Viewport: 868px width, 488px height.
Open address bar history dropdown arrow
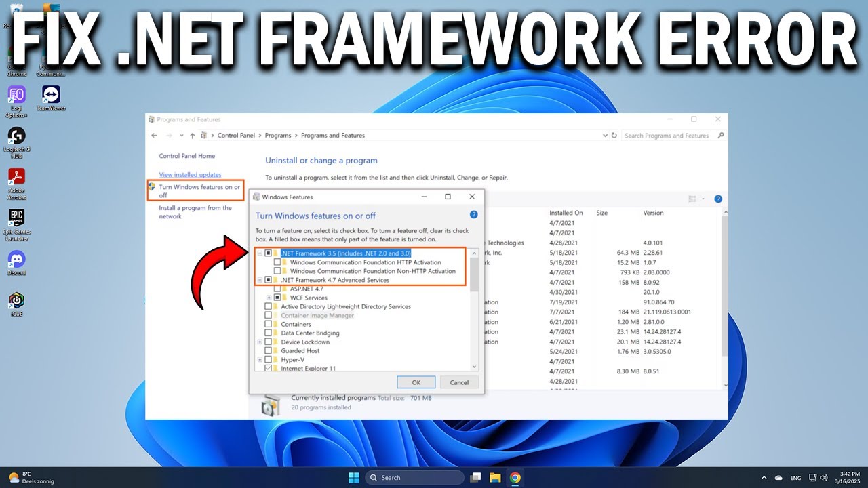[x=605, y=136]
